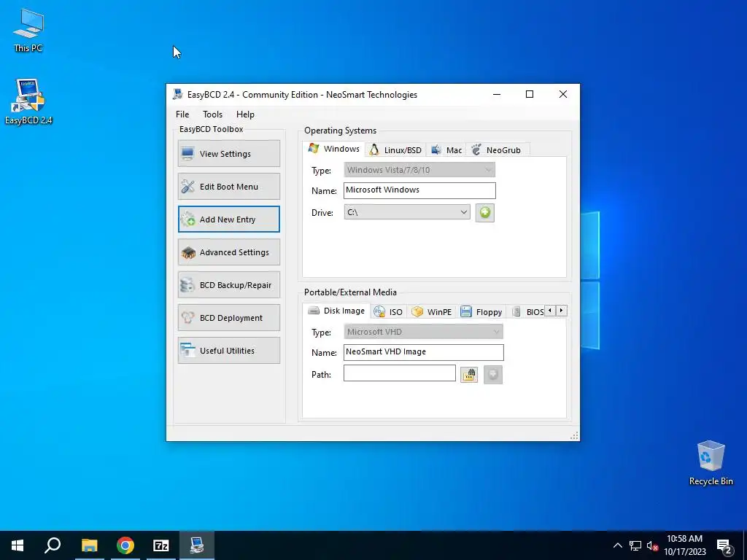Expand the Windows Type dropdown
Image resolution: width=747 pixels, height=560 pixels.
(419, 169)
